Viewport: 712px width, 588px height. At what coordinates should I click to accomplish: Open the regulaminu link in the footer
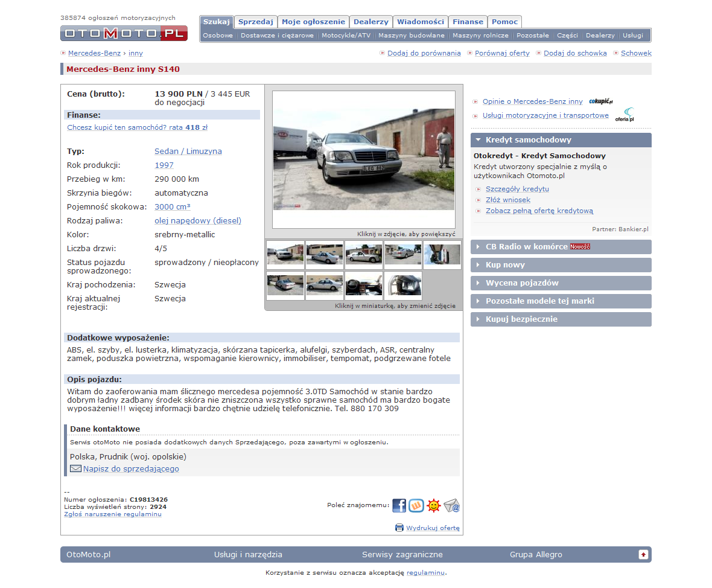[425, 572]
